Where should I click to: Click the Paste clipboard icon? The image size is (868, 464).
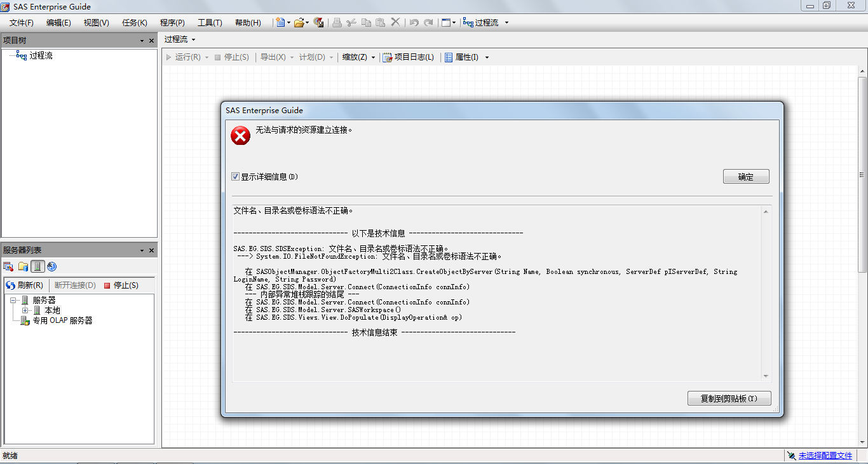[x=381, y=22]
